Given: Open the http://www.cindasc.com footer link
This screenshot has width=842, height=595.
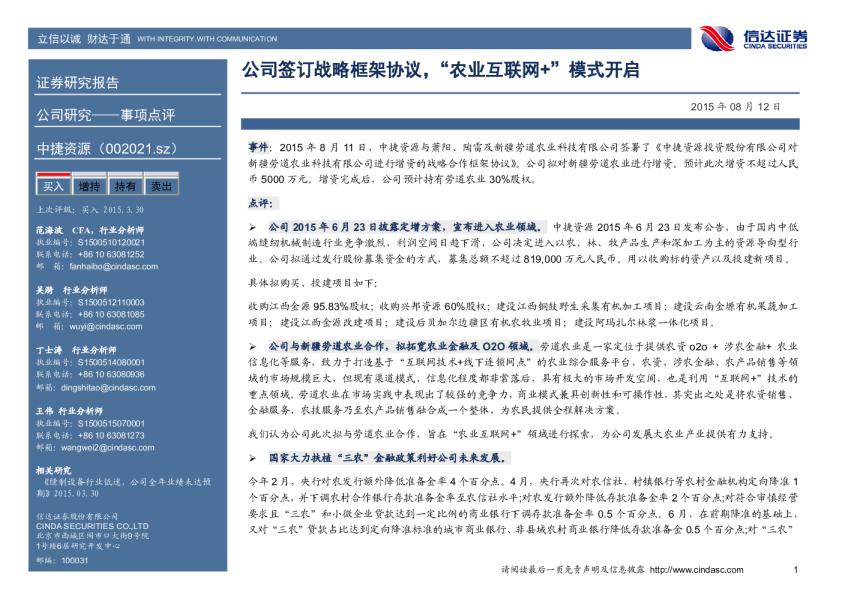Looking at the screenshot, I should tap(700, 570).
